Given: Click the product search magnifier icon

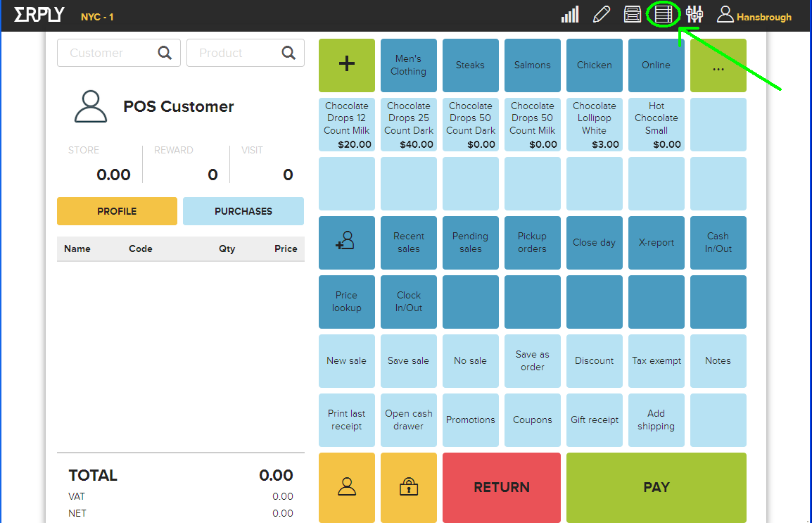Looking at the screenshot, I should [x=288, y=53].
